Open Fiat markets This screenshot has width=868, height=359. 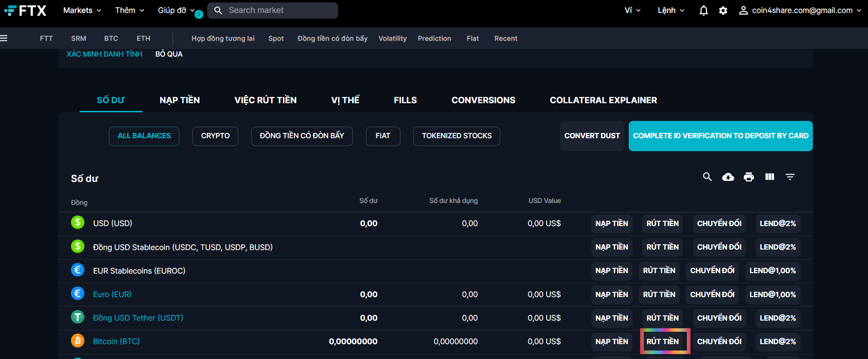pyautogui.click(x=473, y=38)
